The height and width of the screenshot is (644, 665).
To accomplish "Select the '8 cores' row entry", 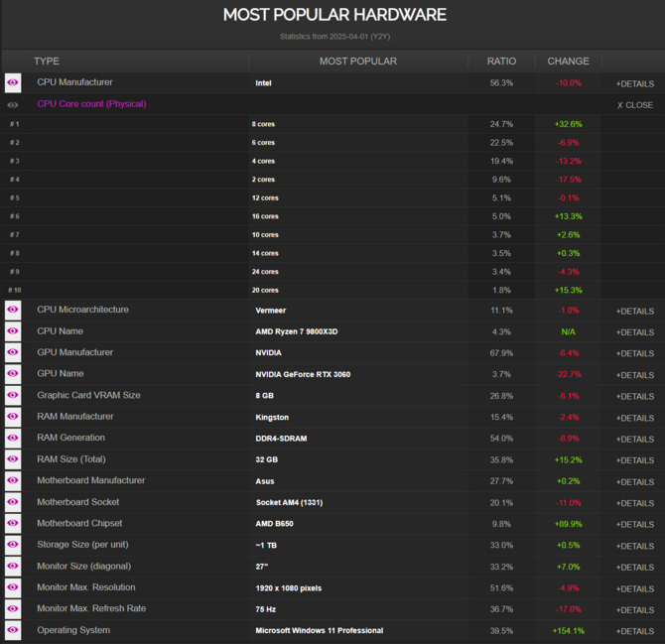I will tap(263, 124).
